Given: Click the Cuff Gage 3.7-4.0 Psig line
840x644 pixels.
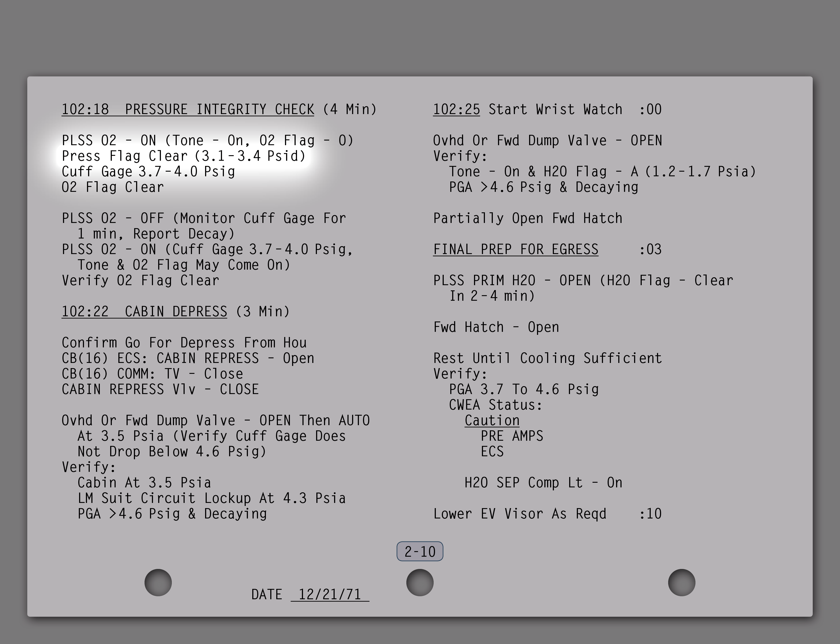Looking at the screenshot, I should click(148, 171).
